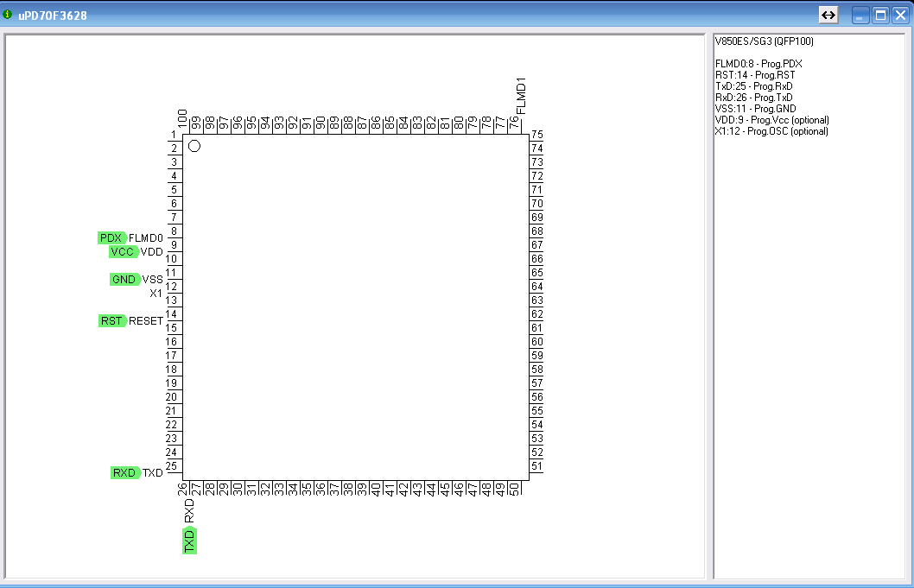Click the green vertical TXD tag at bottom
The image size is (914, 588).
(189, 541)
